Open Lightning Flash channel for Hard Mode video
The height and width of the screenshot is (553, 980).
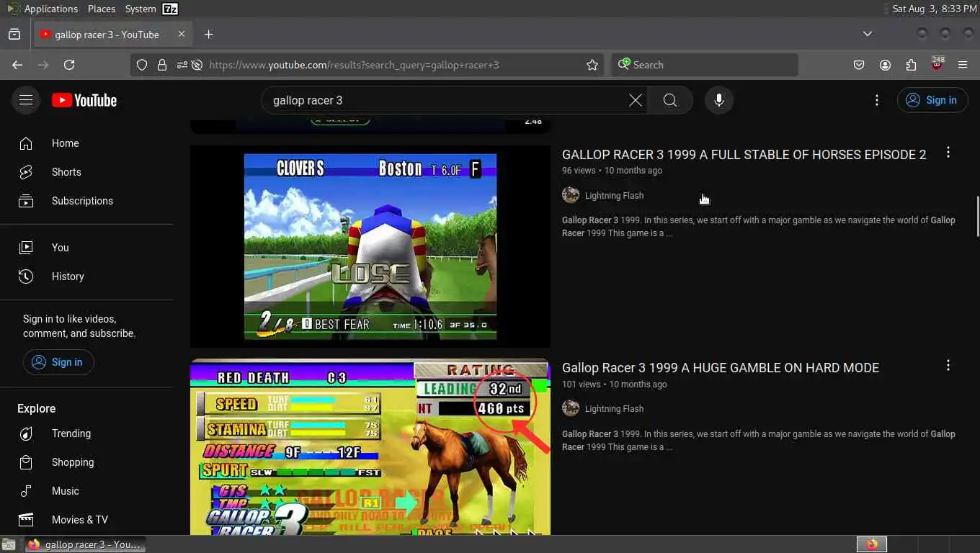tap(614, 409)
